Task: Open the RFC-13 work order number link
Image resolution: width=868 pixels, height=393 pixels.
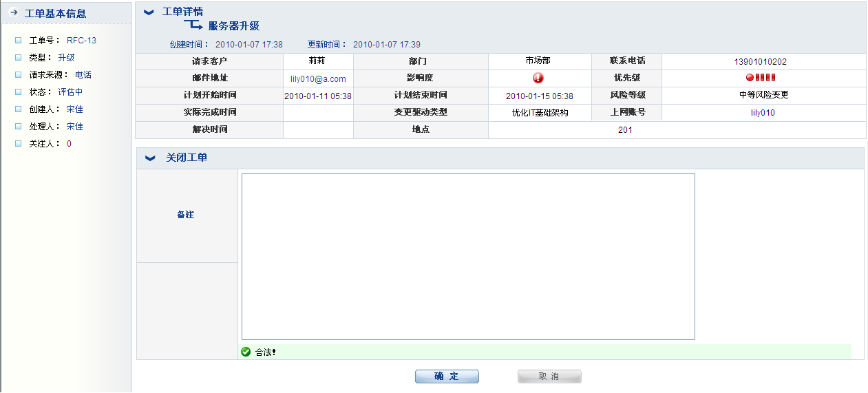Action: coord(81,41)
